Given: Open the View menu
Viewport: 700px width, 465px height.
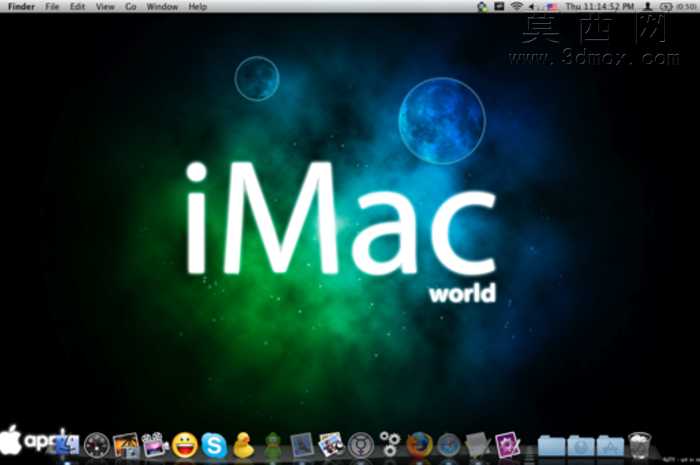Looking at the screenshot, I should [105, 7].
